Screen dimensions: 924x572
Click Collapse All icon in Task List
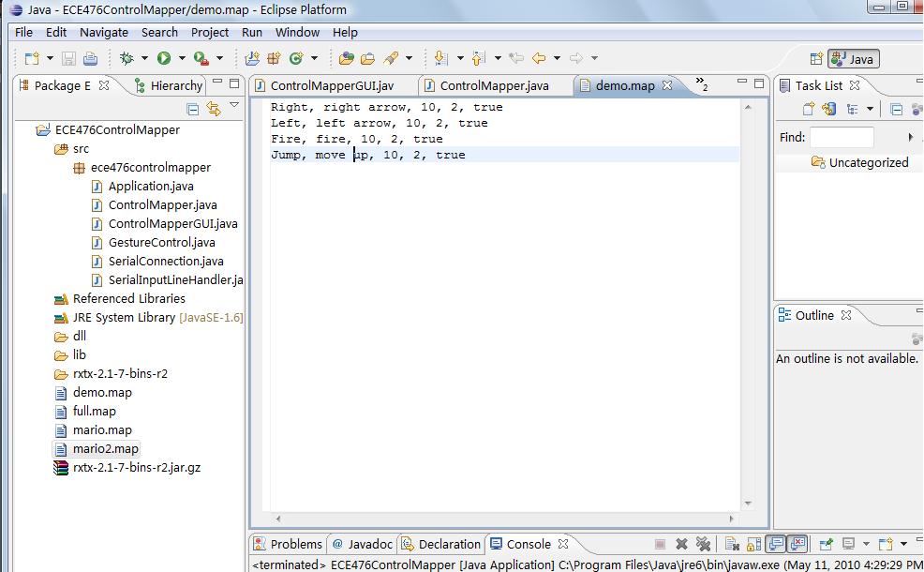[x=896, y=109]
